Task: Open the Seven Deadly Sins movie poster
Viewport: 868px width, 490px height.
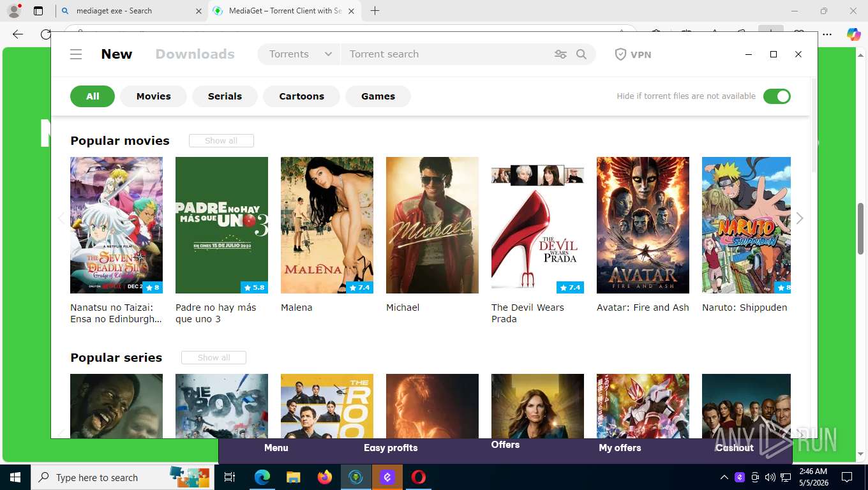Action: [116, 225]
